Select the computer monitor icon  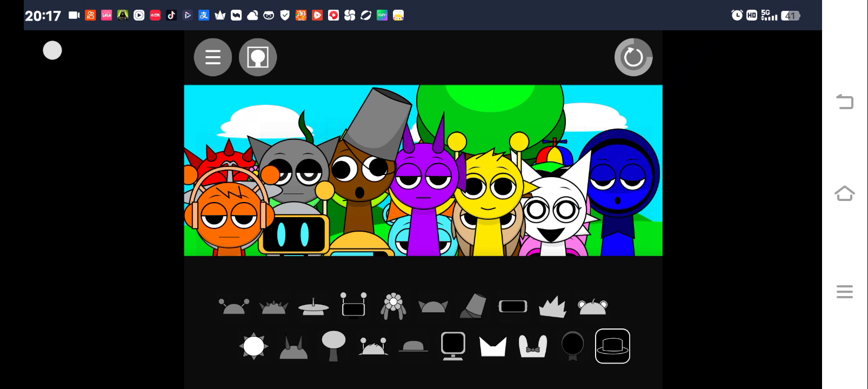click(453, 346)
